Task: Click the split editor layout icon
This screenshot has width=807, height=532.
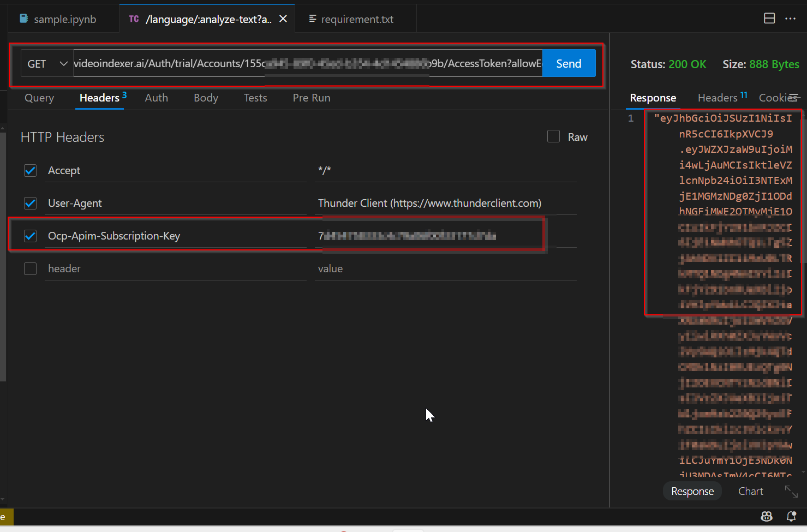Action: (x=769, y=19)
